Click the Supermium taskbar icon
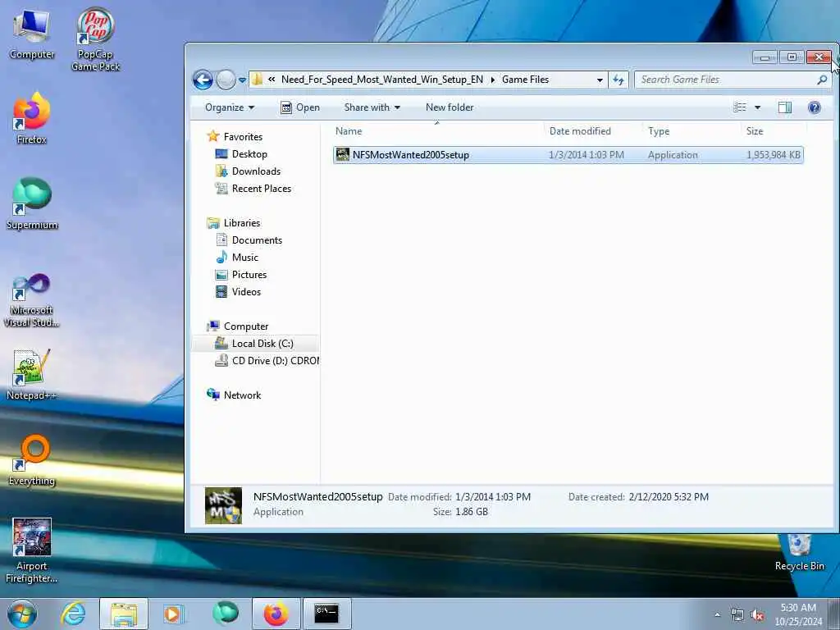Screen dimensions: 840x630 pos(225,614)
